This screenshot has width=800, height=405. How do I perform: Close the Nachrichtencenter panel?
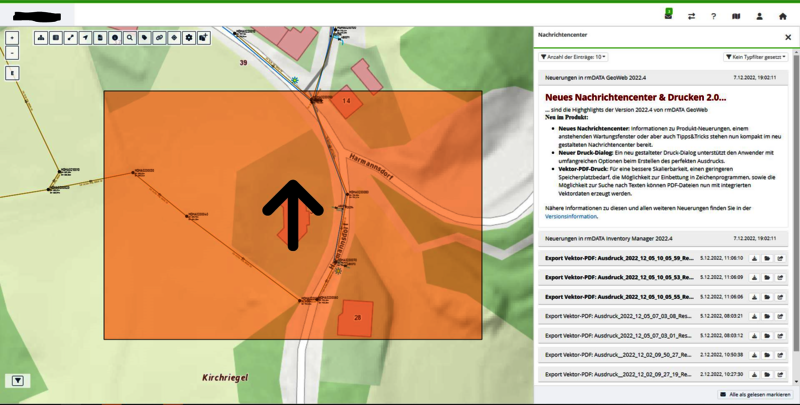click(x=787, y=37)
